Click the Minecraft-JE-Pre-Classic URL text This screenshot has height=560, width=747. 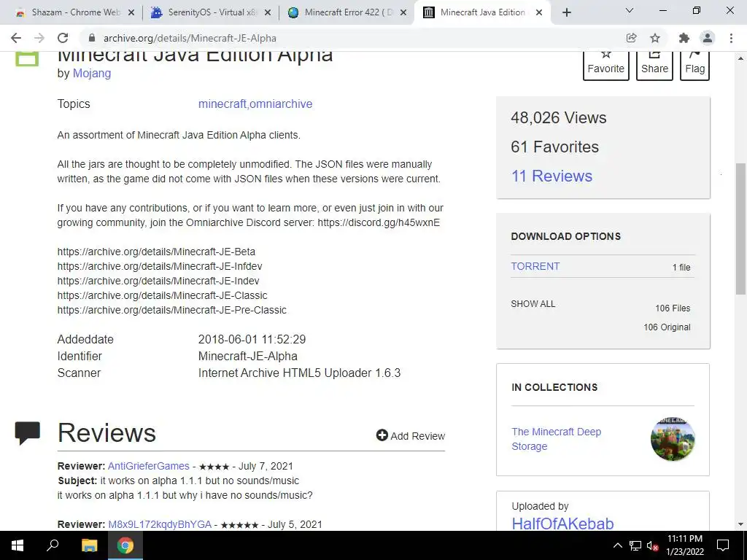[x=172, y=310]
